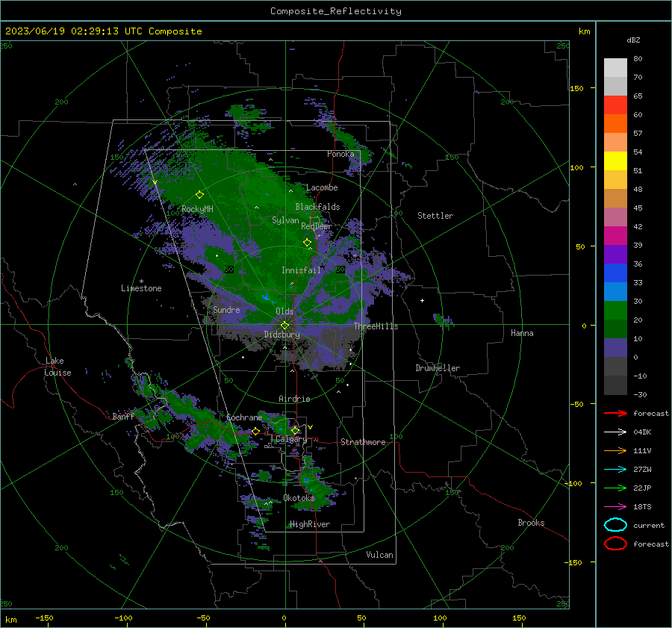This screenshot has height=628, width=672.
Task: Select the orange 57–60 dBZ color swatch
Action: [x=615, y=124]
